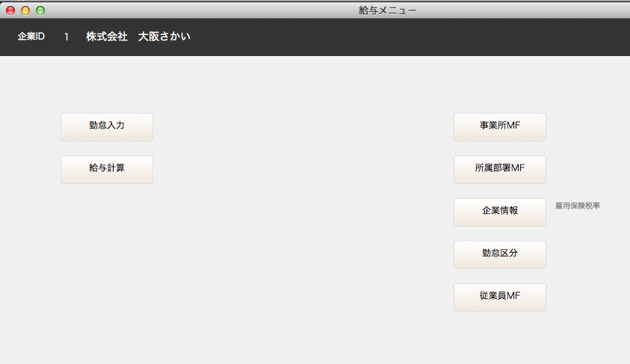The width and height of the screenshot is (630, 364).
Task: Click the 株式会社 text in the header
Action: pos(107,37)
